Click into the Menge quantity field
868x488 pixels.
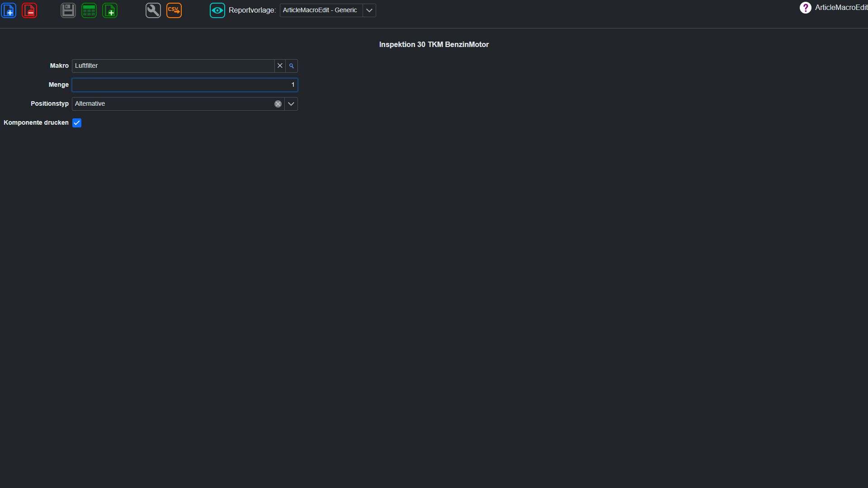185,85
